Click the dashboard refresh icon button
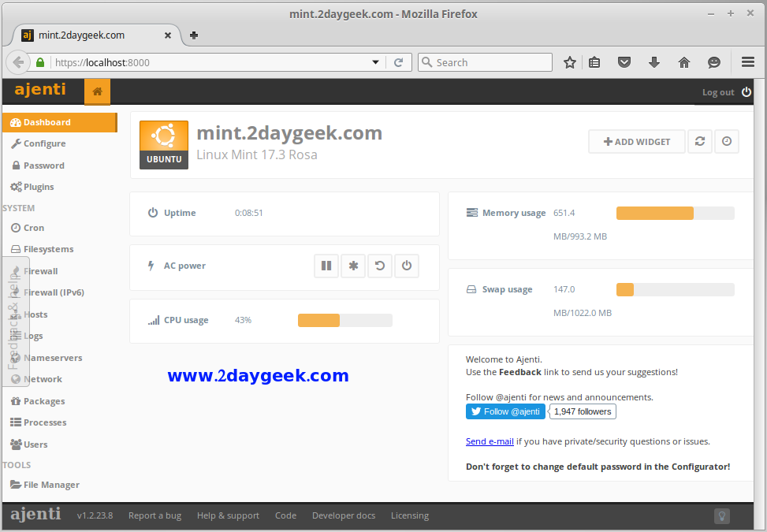This screenshot has width=767, height=532. pyautogui.click(x=700, y=141)
